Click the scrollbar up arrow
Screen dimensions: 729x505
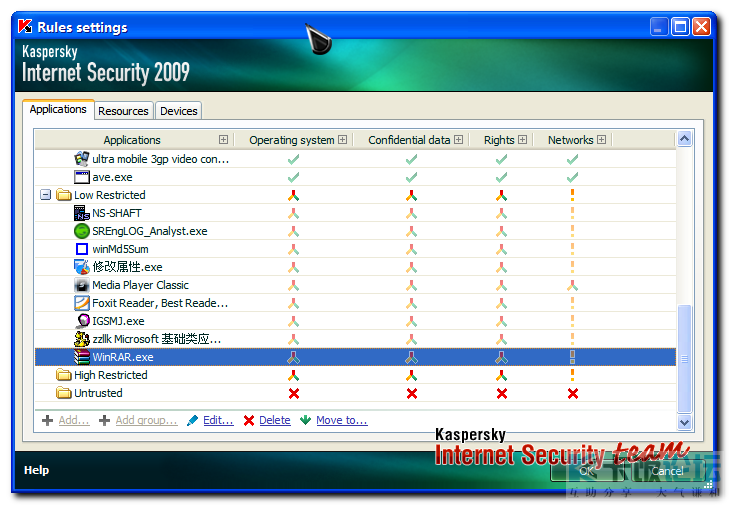coord(684,139)
